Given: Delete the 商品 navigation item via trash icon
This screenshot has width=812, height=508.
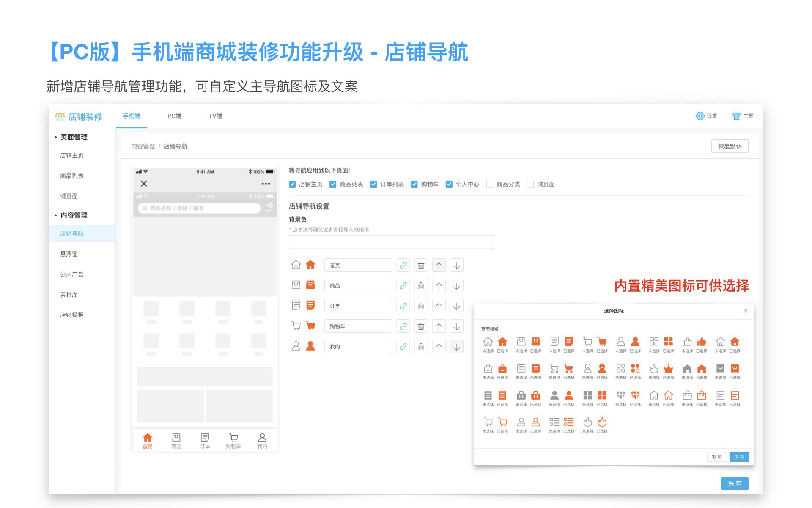Looking at the screenshot, I should click(421, 286).
